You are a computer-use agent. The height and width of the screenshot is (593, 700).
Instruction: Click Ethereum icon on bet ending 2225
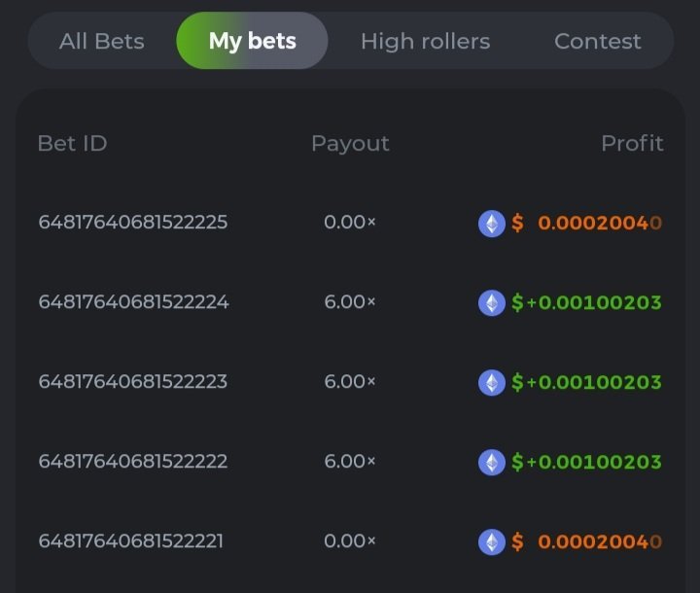(x=492, y=224)
